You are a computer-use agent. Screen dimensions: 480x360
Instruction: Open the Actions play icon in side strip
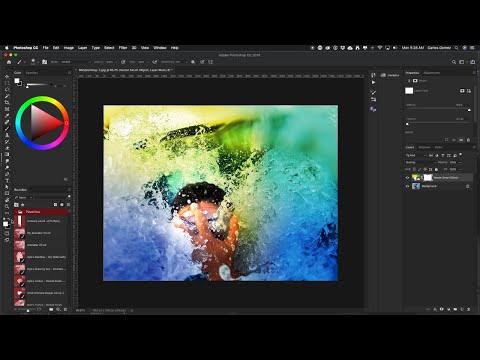coord(373,82)
